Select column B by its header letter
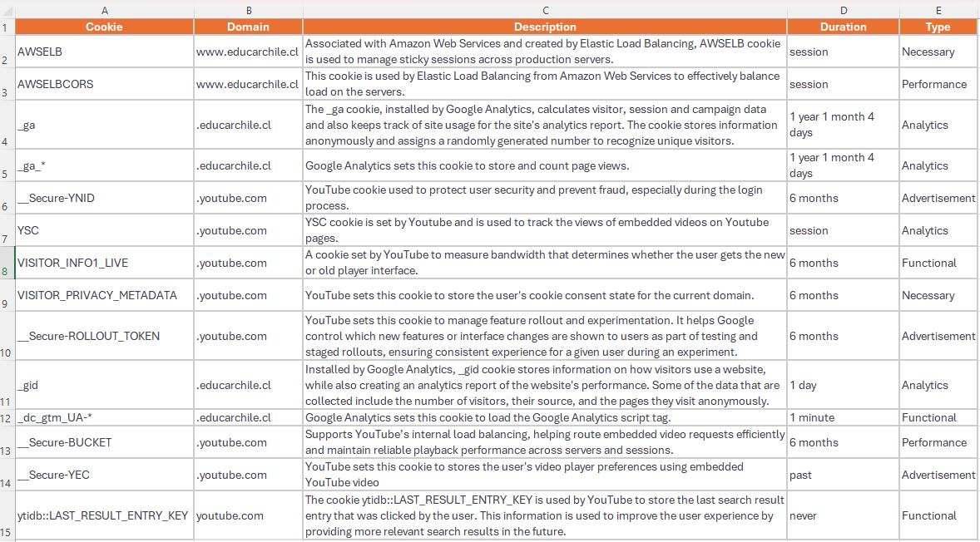Screen dimensions: 980x542 tap(249, 11)
